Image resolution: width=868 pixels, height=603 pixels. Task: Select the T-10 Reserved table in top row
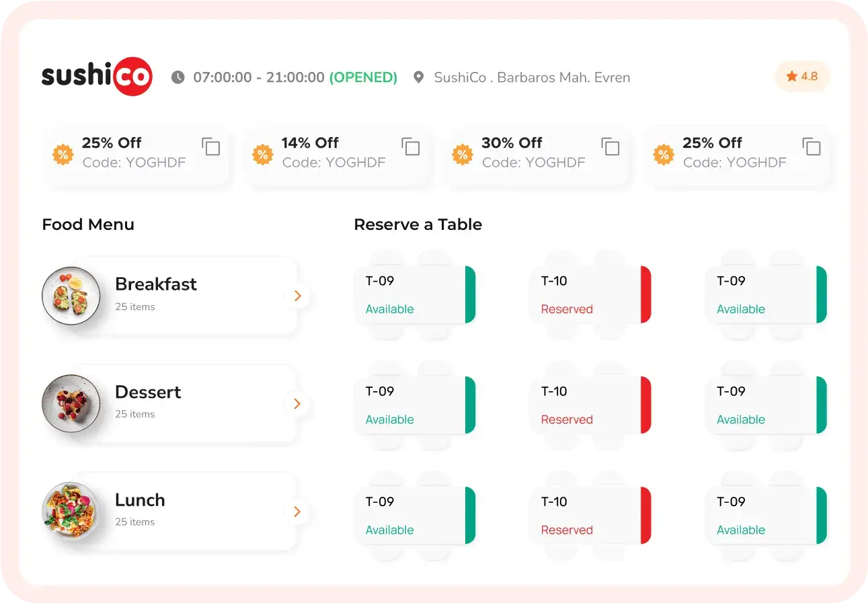click(x=585, y=294)
